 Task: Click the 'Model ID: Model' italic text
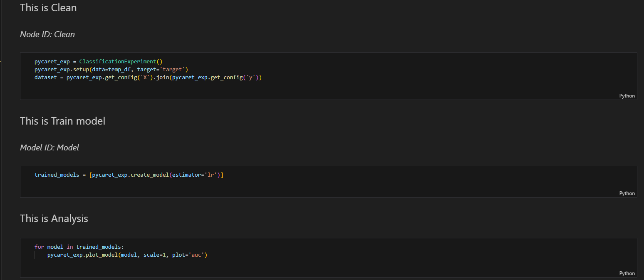(50, 147)
